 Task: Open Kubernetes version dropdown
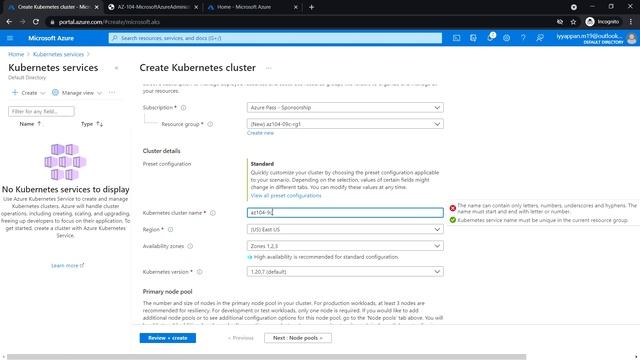345,272
